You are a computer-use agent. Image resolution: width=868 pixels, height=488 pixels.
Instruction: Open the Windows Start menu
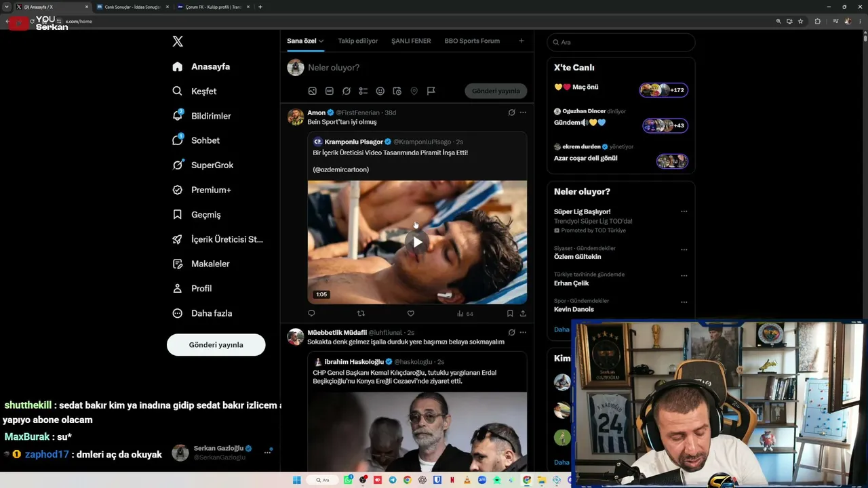[296, 480]
